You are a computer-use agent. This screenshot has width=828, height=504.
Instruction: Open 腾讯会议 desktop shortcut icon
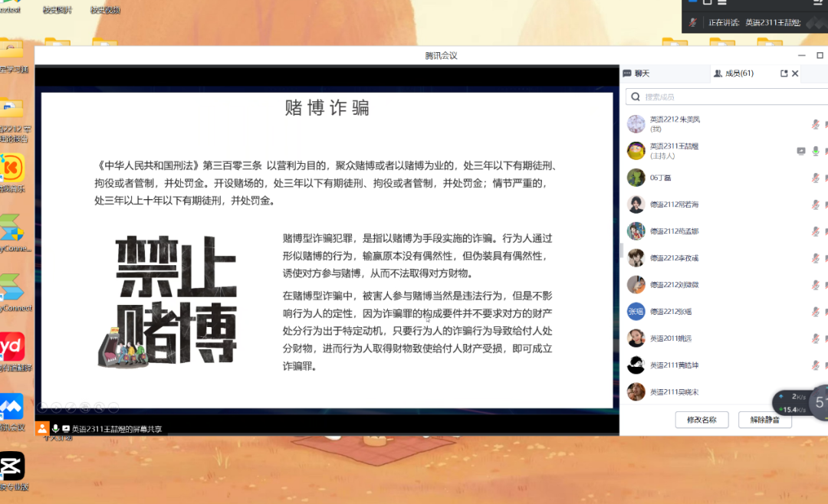click(x=11, y=407)
